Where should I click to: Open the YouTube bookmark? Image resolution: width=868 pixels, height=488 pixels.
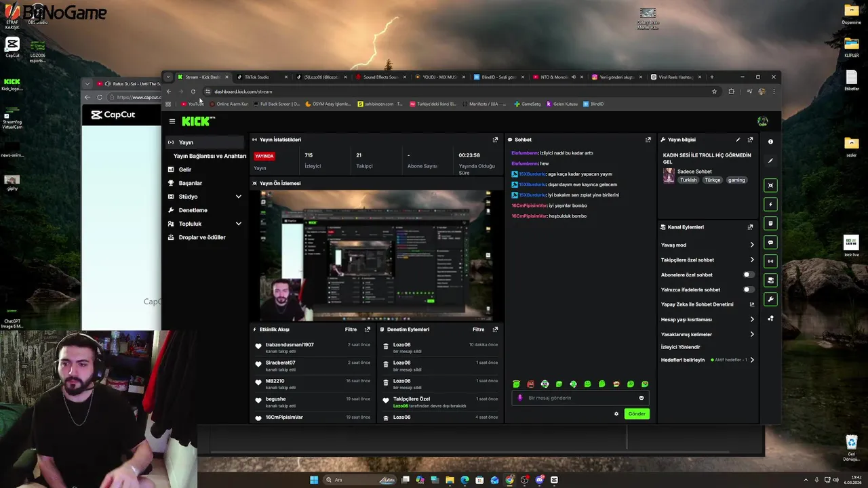tap(193, 104)
